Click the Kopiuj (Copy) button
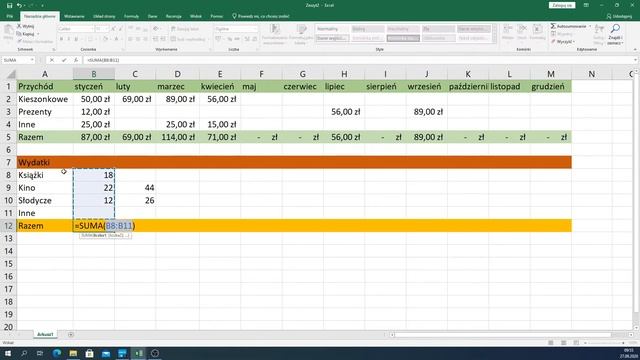The height and width of the screenshot is (360, 640). [x=26, y=34]
